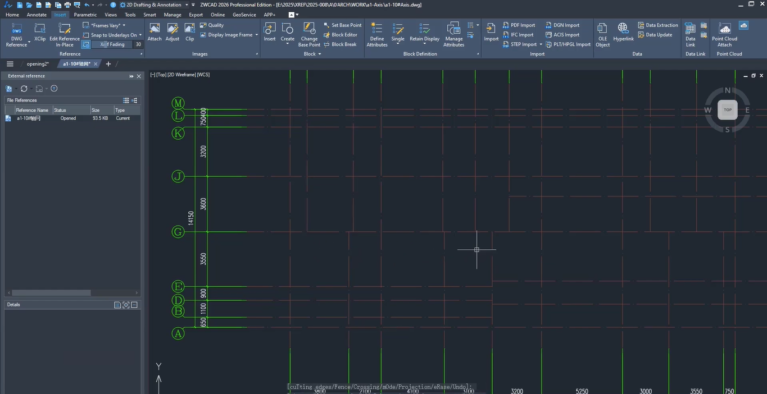Open the Block Editor
Viewport: 767px width, 394px height.
(x=340, y=35)
